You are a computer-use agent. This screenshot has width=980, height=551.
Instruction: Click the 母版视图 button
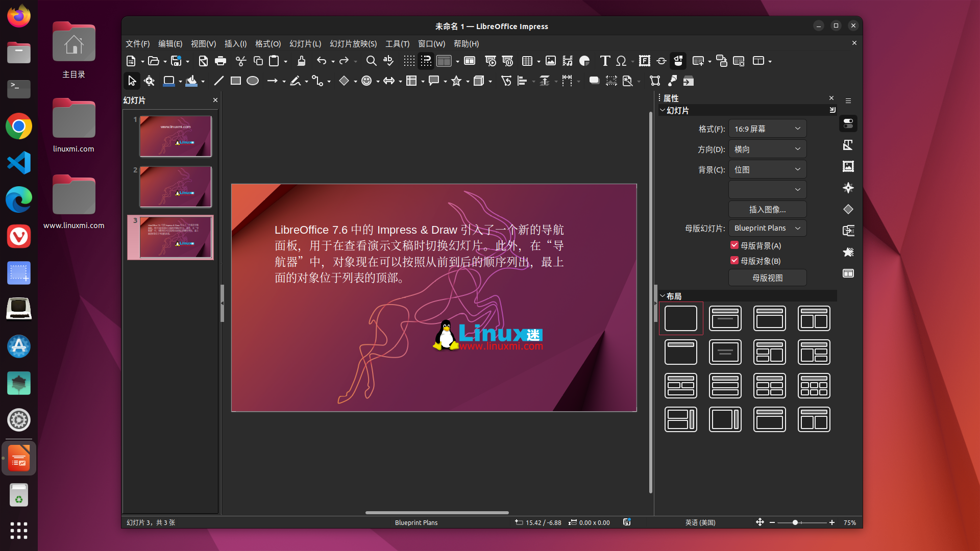point(767,278)
